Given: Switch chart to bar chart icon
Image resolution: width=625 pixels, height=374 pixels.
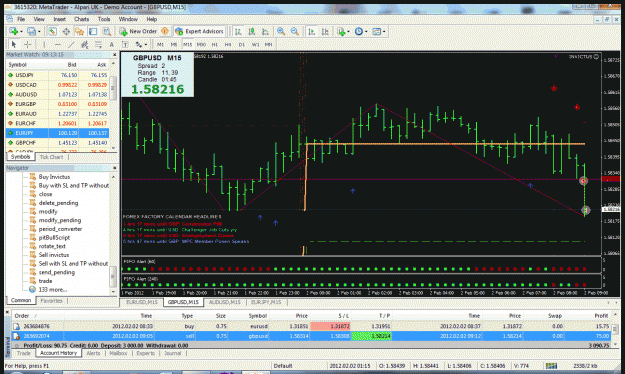Looking at the screenshot, I should (x=238, y=31).
